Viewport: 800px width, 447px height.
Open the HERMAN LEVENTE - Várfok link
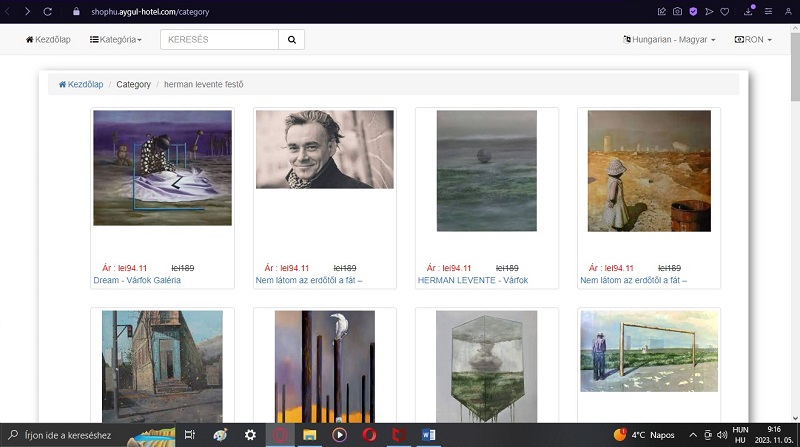(x=473, y=280)
